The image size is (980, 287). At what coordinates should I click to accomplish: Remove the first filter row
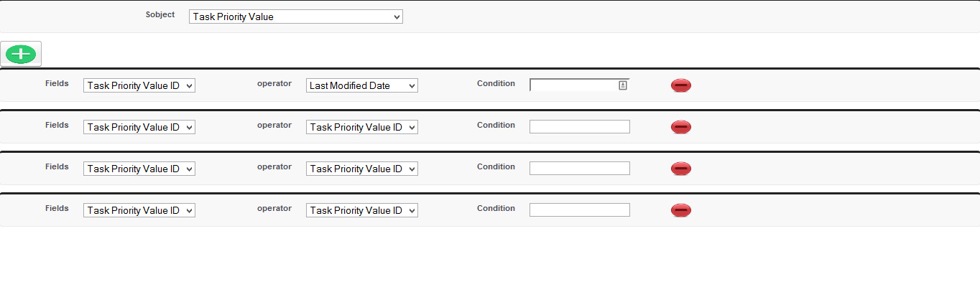680,85
